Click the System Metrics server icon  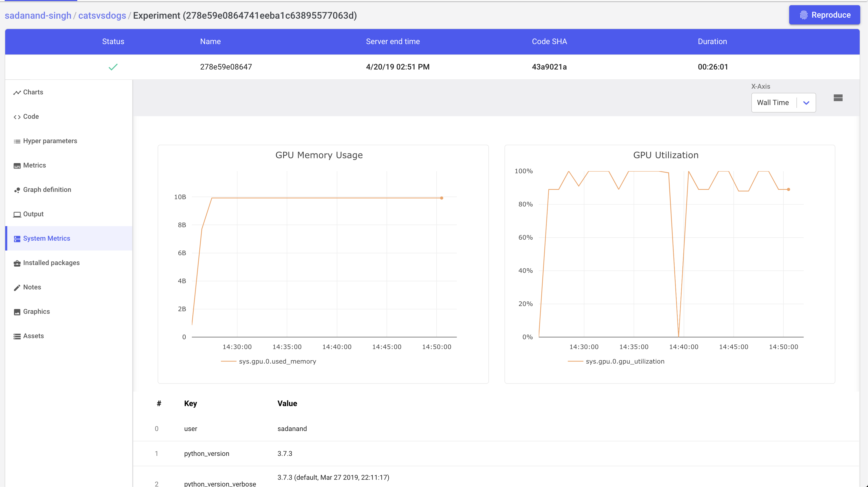coord(17,239)
